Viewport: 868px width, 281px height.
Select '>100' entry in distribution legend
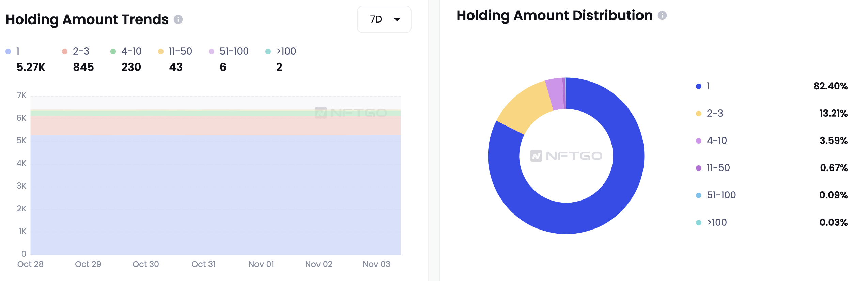711,222
